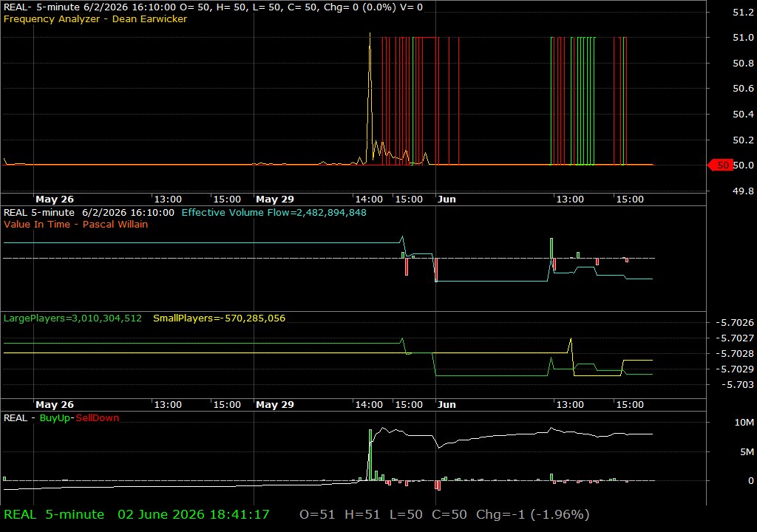The image size is (757, 532).
Task: Click the large green BuyUp volume bar
Action: click(370, 454)
